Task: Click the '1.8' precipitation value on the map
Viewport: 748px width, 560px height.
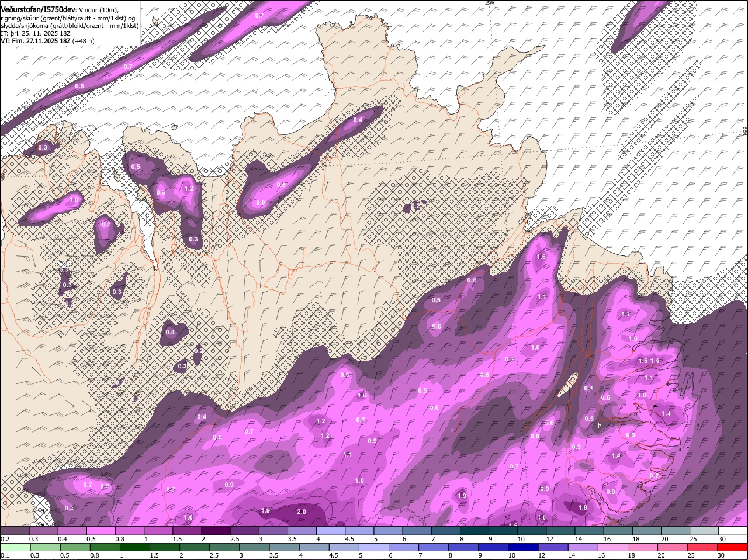Action: click(583, 508)
